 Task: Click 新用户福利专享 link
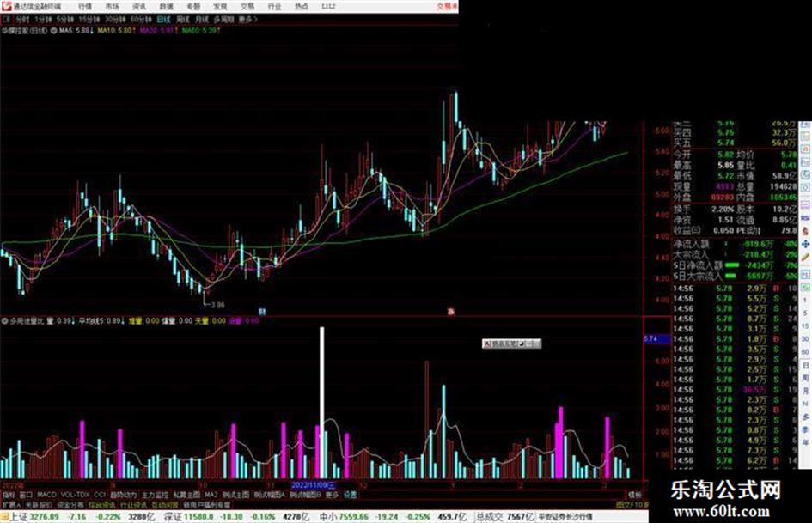click(206, 504)
